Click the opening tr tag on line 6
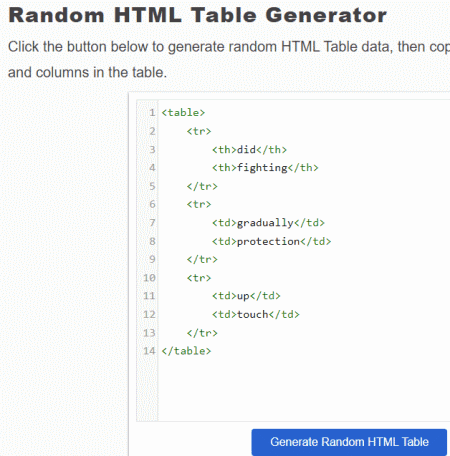The image size is (450, 456). [199, 204]
